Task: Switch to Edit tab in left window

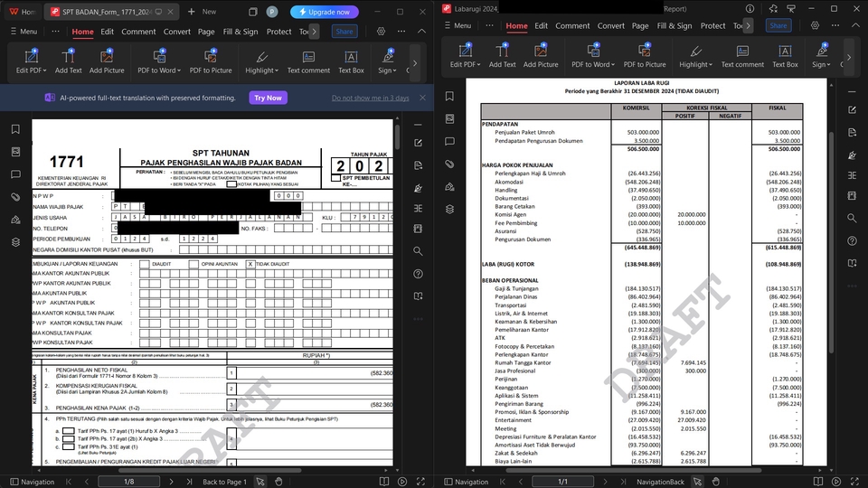Action: point(107,32)
